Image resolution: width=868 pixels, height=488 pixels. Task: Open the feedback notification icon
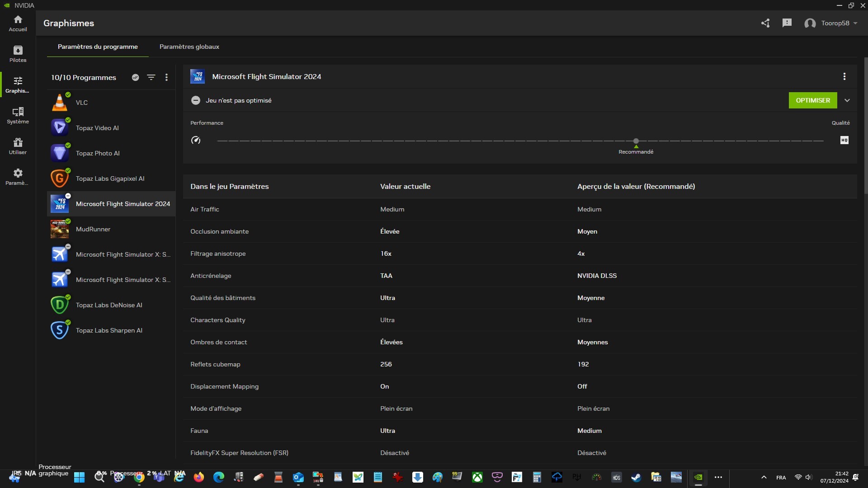pyautogui.click(x=787, y=23)
